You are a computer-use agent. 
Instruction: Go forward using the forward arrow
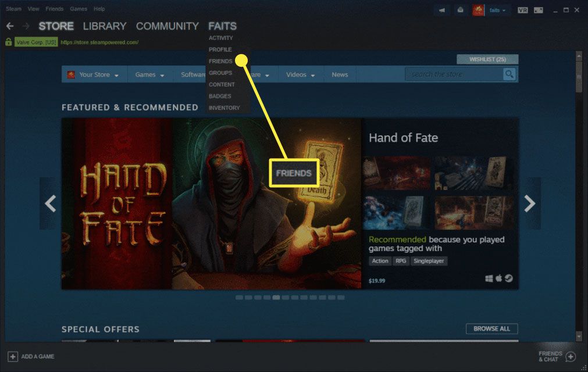click(x=26, y=26)
